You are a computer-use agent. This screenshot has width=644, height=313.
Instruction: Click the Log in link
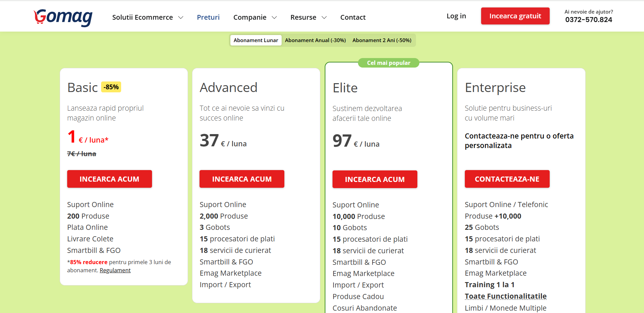pos(456,16)
